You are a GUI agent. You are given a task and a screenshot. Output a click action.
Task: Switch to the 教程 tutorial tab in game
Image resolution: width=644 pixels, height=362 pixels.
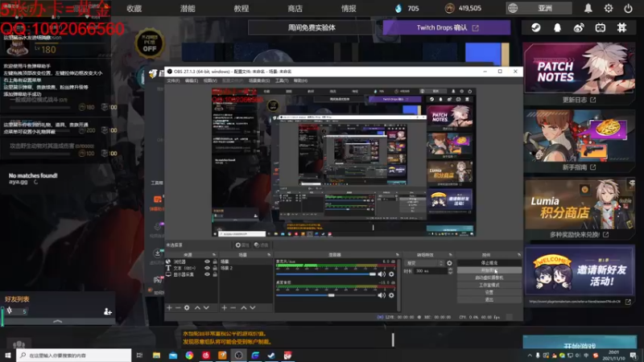point(242,8)
